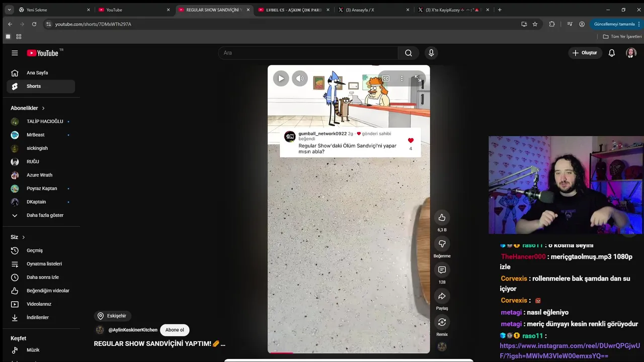Open notifications bell
This screenshot has height=362, width=644.
point(612,53)
